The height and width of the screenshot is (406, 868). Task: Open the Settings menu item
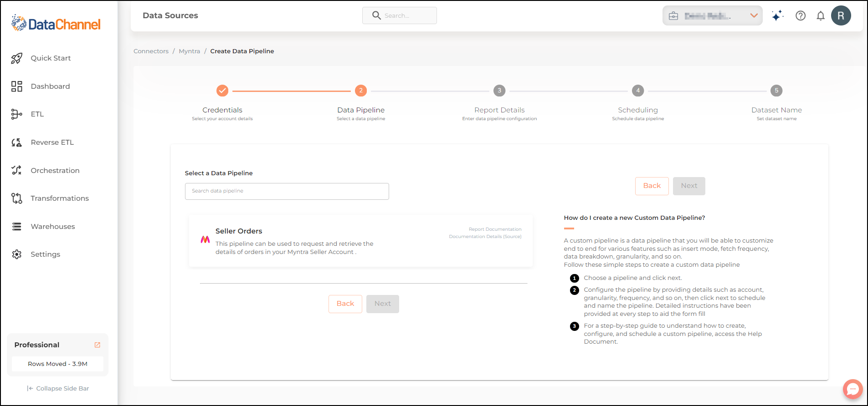(x=46, y=254)
